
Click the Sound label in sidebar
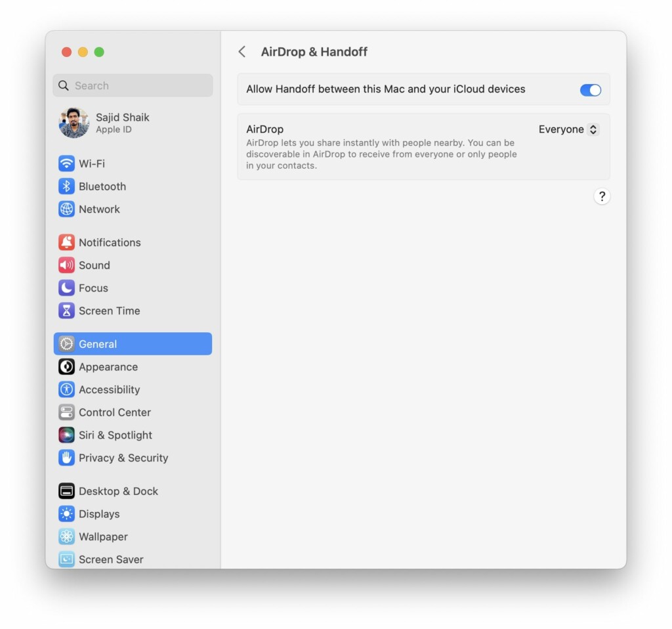pos(94,265)
